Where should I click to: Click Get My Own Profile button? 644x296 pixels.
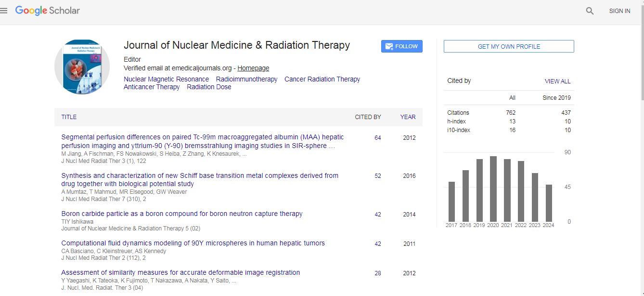509,46
